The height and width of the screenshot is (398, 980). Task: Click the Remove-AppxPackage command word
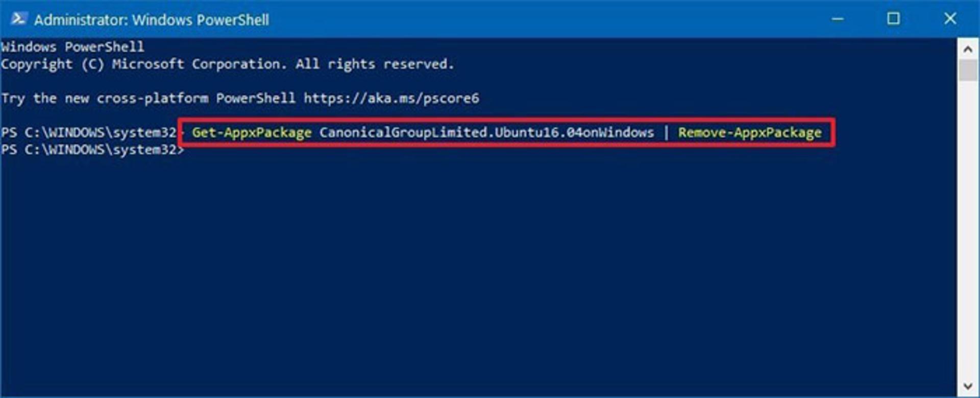[750, 132]
